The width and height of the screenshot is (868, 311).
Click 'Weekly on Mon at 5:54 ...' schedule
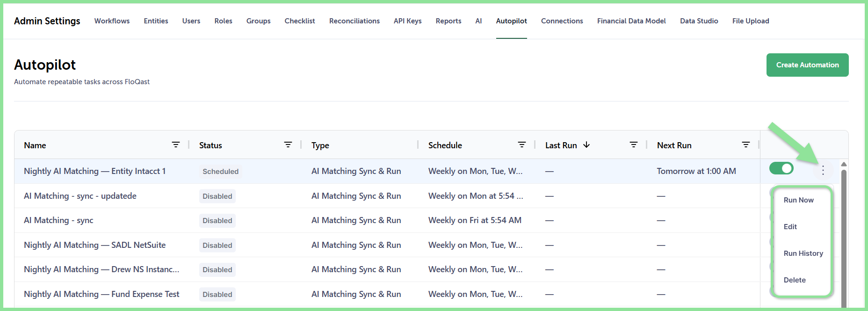pyautogui.click(x=476, y=196)
